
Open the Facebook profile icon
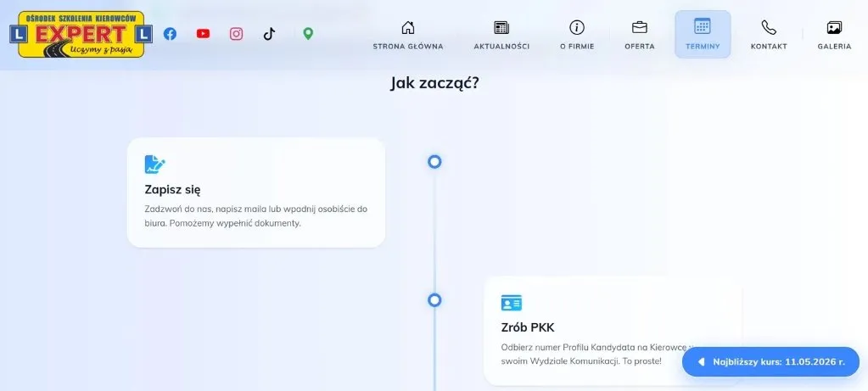(170, 34)
